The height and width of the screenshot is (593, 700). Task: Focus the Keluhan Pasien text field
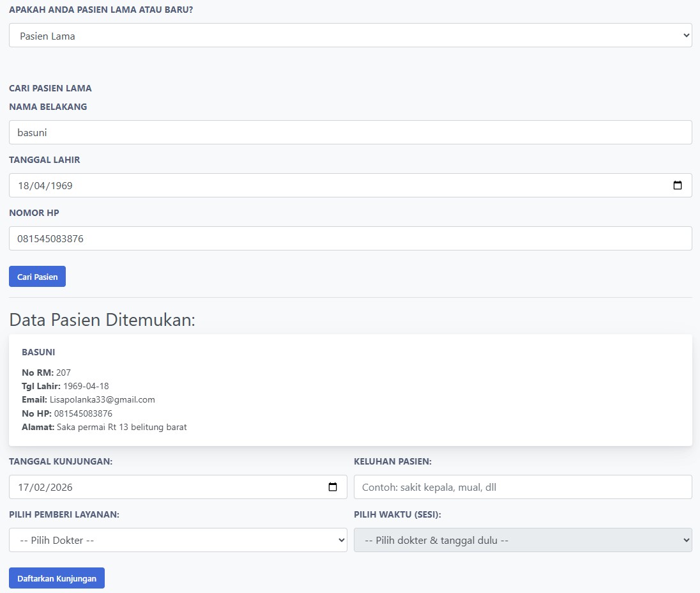pyautogui.click(x=522, y=487)
